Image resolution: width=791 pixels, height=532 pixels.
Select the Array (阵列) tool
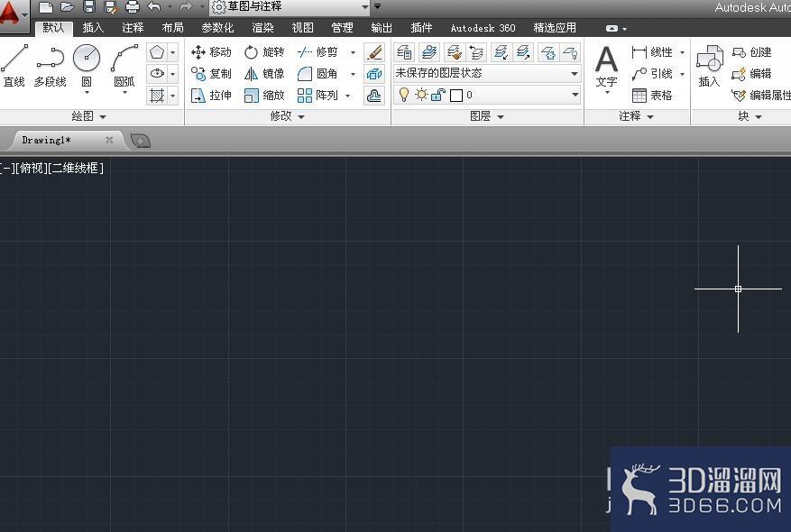point(317,96)
